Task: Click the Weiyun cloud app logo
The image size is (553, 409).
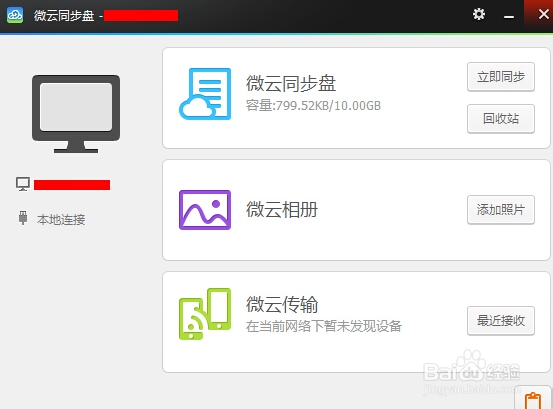Action: point(15,15)
